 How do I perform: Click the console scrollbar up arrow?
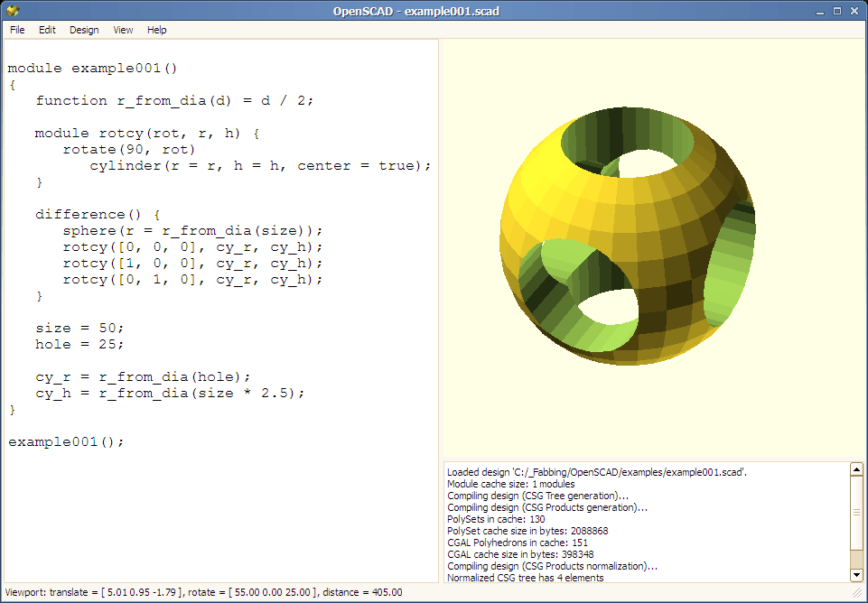click(856, 469)
